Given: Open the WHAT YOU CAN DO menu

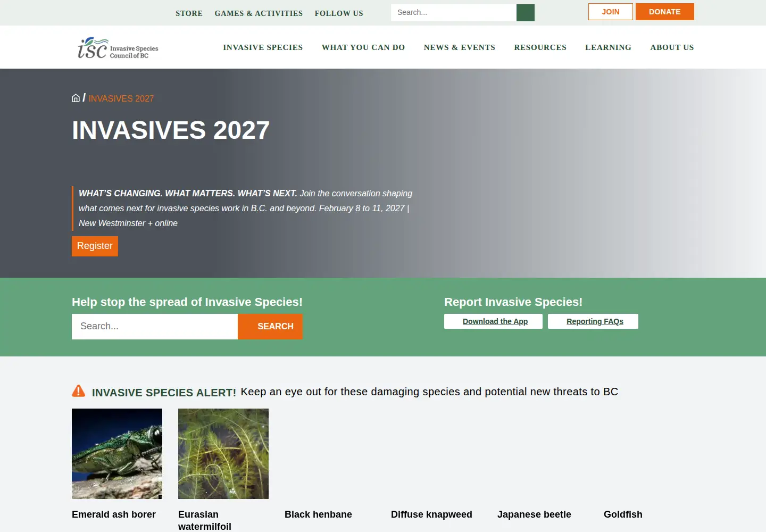Looking at the screenshot, I should point(363,47).
